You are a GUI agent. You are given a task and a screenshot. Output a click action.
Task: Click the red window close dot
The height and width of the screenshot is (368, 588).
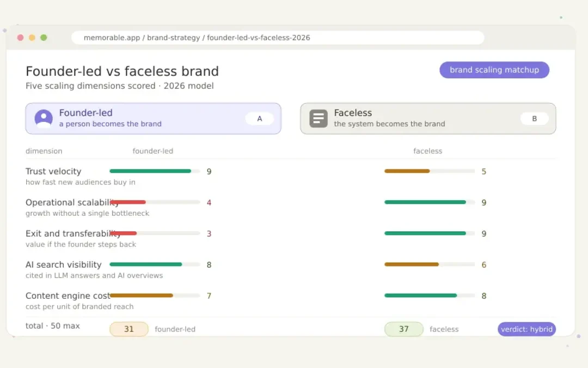21,38
